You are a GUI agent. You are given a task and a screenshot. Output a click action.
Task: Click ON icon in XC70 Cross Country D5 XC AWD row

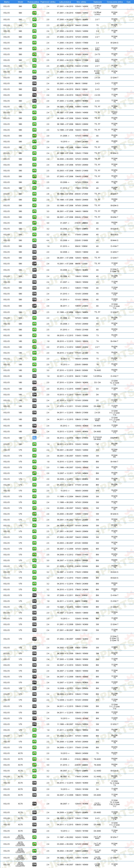coord(34,858)
